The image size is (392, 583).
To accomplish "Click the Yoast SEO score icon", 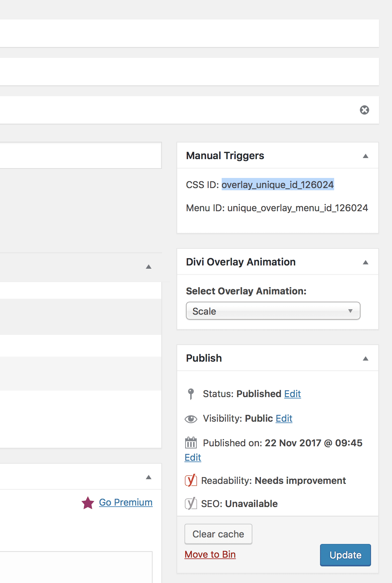I will point(191,503).
